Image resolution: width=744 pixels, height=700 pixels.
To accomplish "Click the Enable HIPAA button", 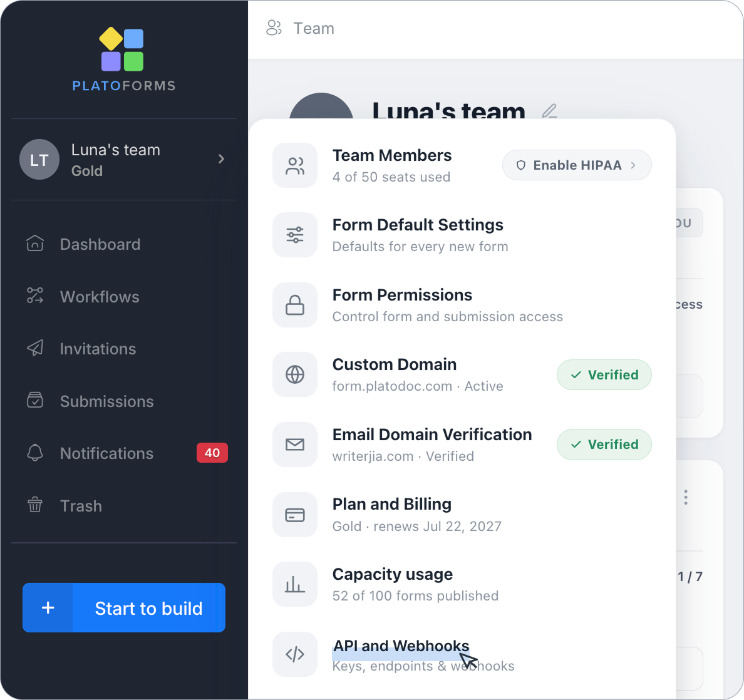I will click(577, 165).
